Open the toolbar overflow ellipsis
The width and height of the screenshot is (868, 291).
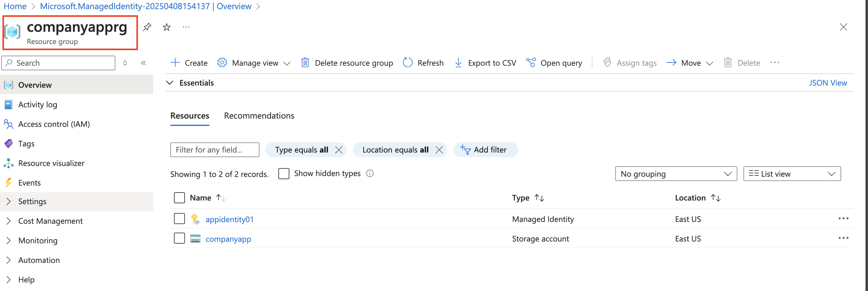tap(775, 62)
